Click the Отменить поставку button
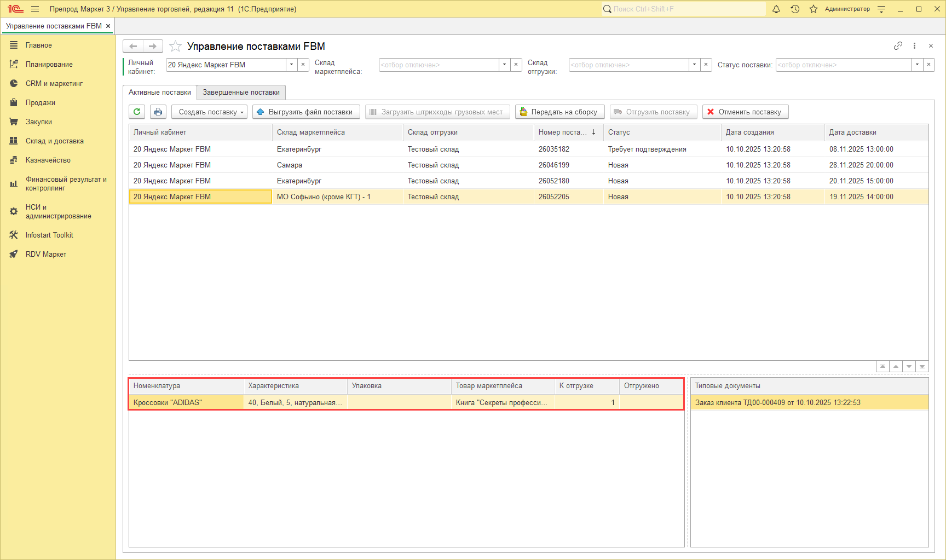 [745, 112]
